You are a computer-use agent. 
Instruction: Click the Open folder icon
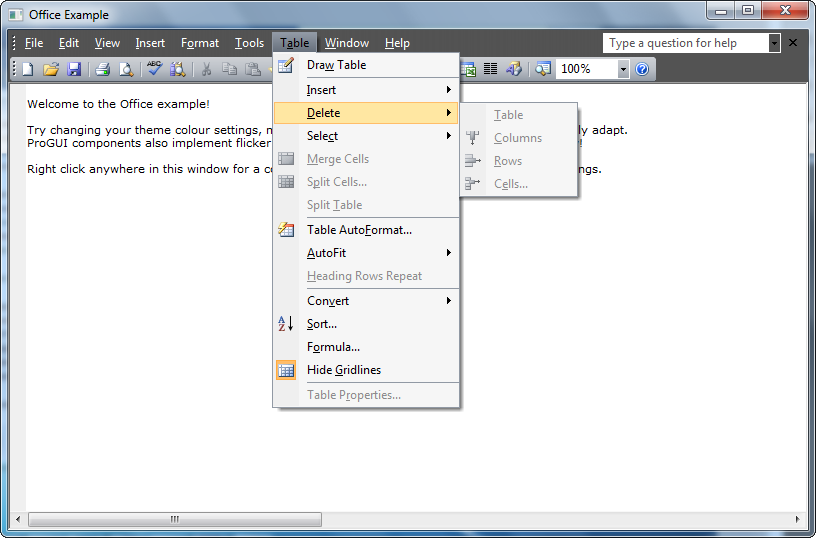pos(51,69)
